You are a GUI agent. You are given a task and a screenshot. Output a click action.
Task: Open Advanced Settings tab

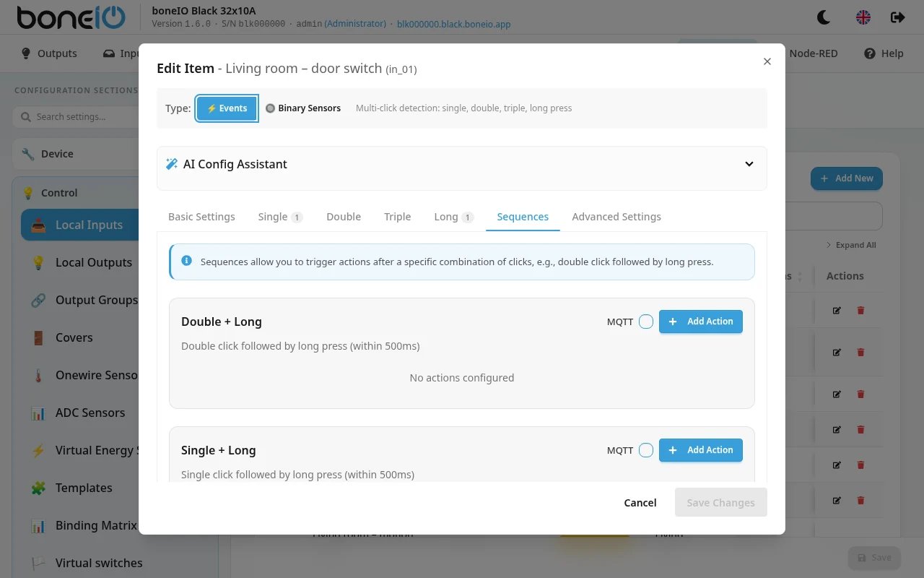coord(616,217)
